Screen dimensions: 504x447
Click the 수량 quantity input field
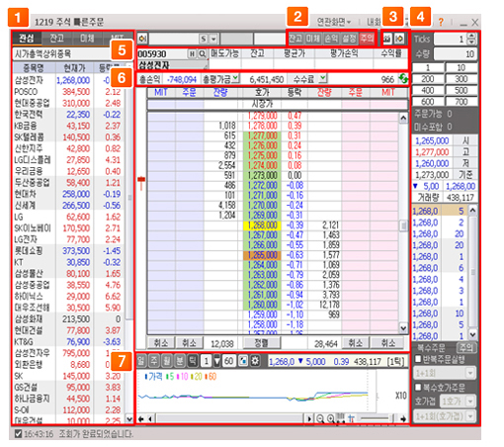[455, 53]
